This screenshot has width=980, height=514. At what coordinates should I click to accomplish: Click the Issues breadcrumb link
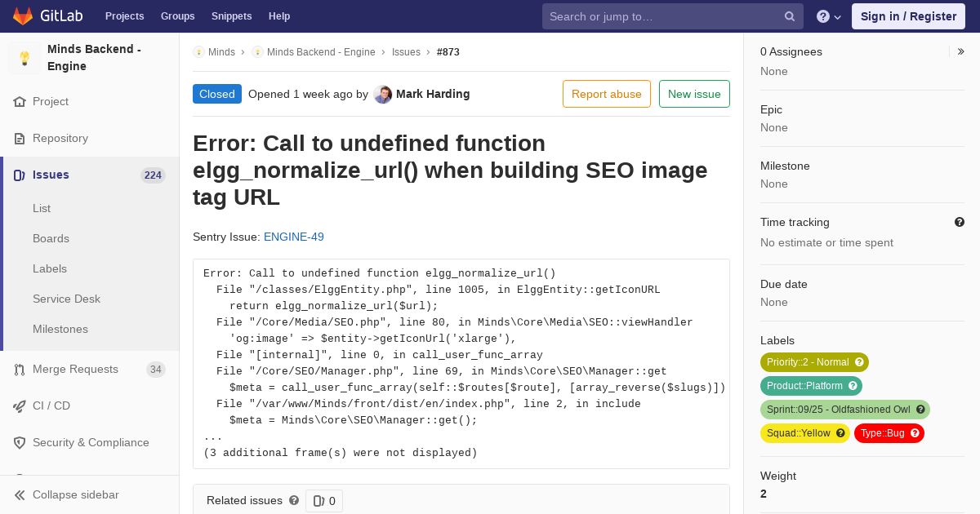point(406,52)
